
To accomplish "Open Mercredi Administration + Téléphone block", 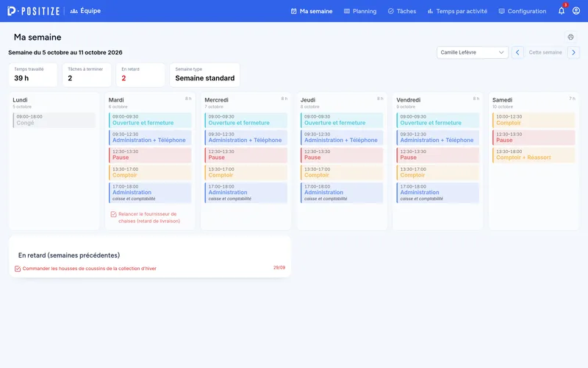I will pos(246,138).
